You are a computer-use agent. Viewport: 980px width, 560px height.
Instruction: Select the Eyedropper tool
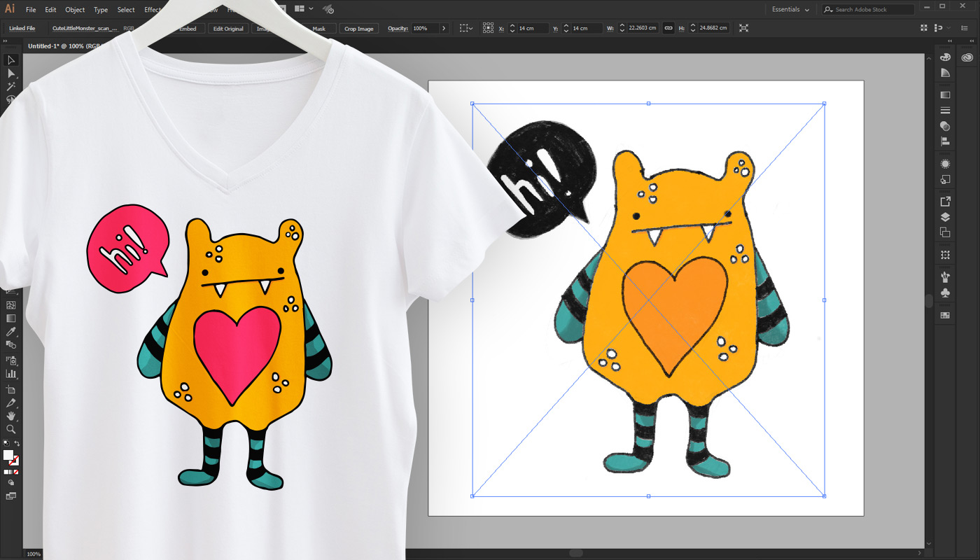click(x=11, y=331)
